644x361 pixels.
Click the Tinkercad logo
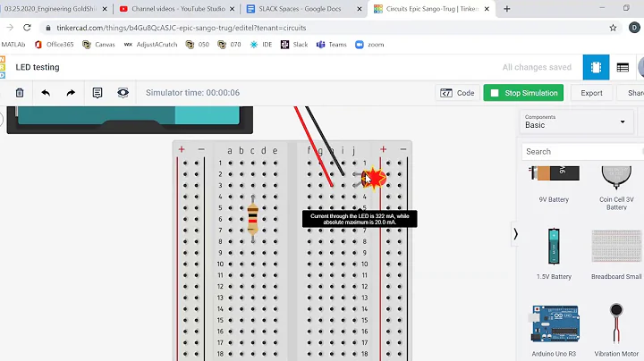(x=3, y=67)
